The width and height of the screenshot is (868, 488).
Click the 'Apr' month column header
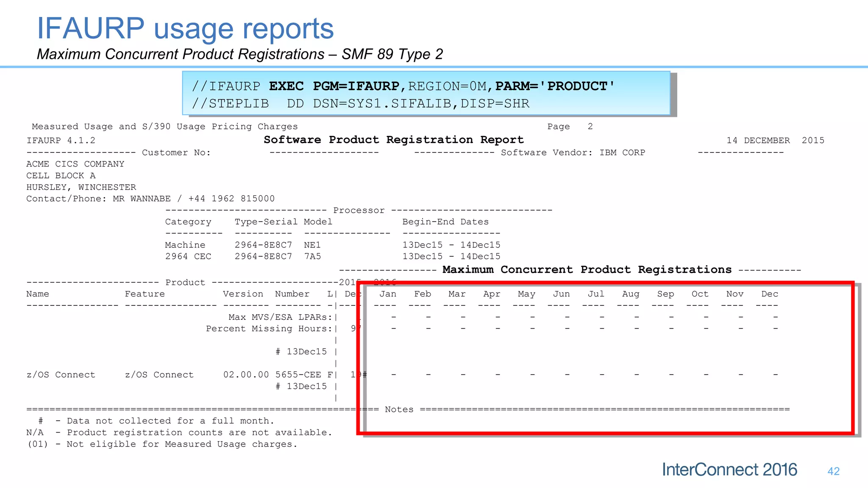tap(492, 294)
